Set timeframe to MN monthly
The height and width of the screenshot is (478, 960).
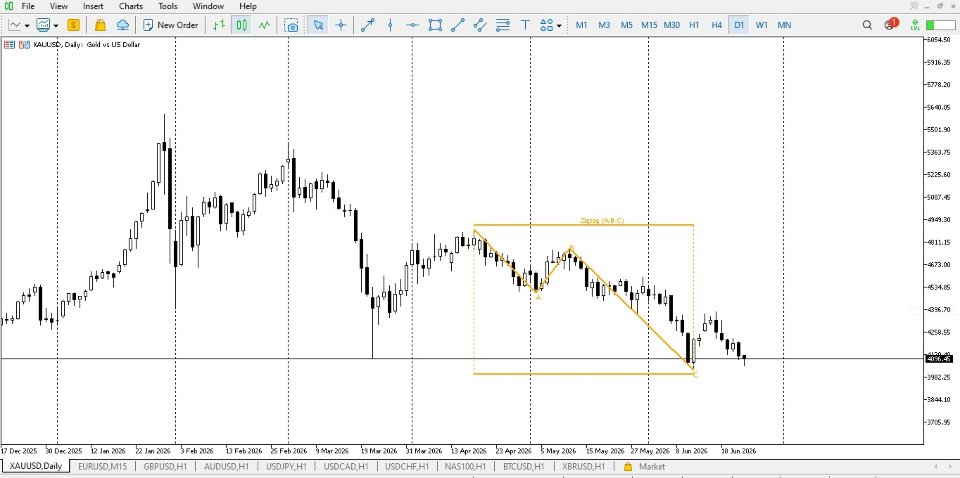(x=784, y=25)
